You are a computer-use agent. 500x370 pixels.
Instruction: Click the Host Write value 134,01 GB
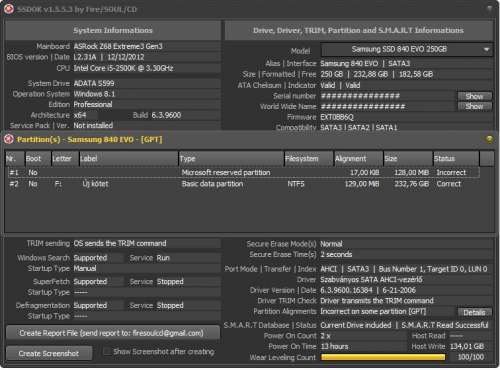(467, 347)
